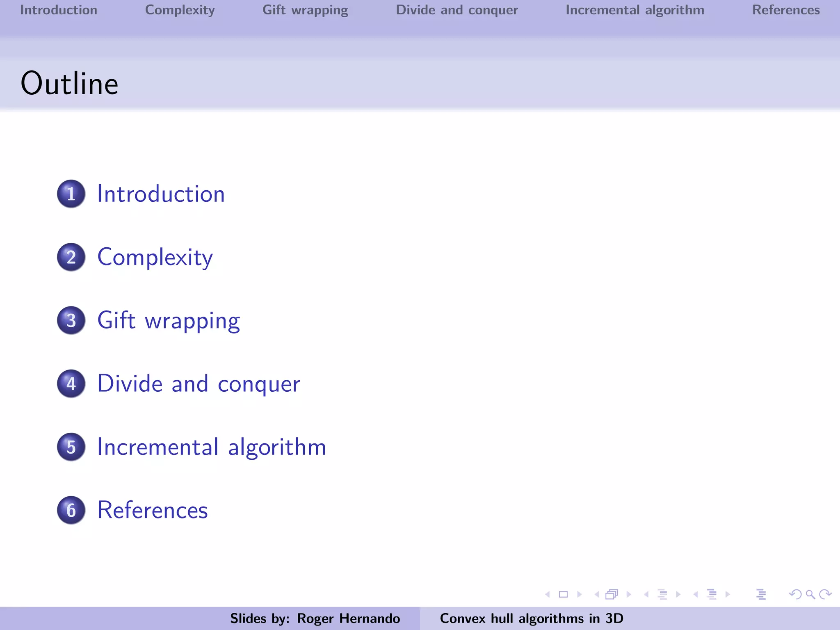This screenshot has width=840, height=630.
Task: Go to previous subsection arrow
Action: tap(646, 594)
